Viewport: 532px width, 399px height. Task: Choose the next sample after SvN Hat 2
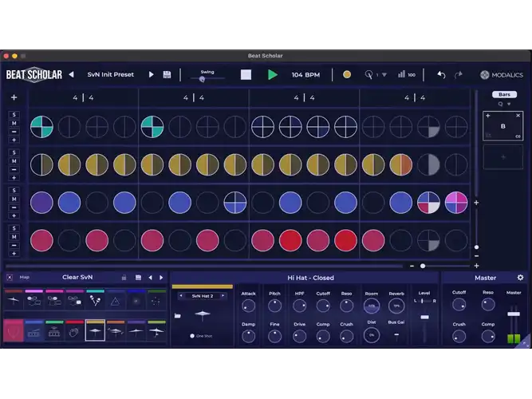(x=223, y=296)
